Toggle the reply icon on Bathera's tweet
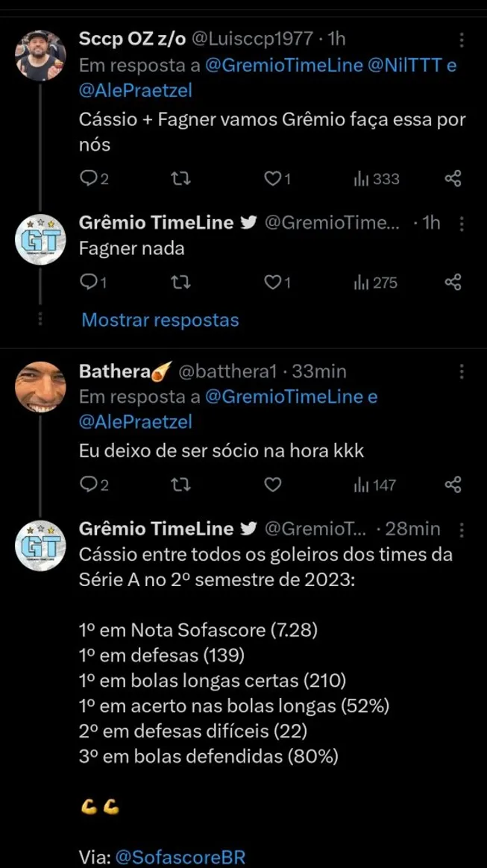 tap(91, 485)
